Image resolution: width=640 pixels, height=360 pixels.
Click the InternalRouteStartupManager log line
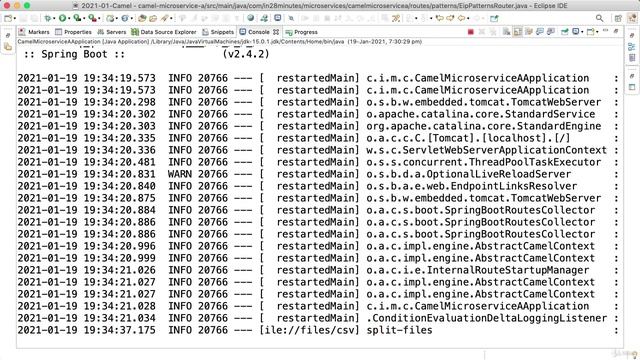317,270
